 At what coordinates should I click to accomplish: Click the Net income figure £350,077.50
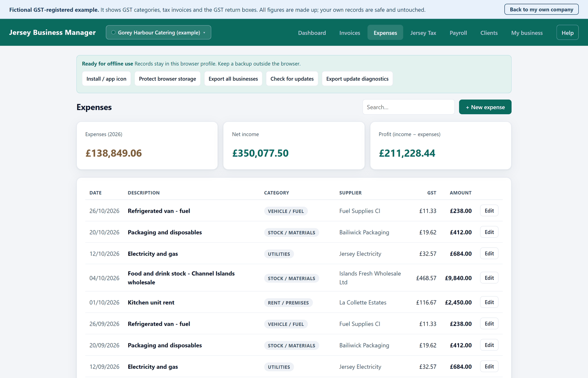coord(260,153)
